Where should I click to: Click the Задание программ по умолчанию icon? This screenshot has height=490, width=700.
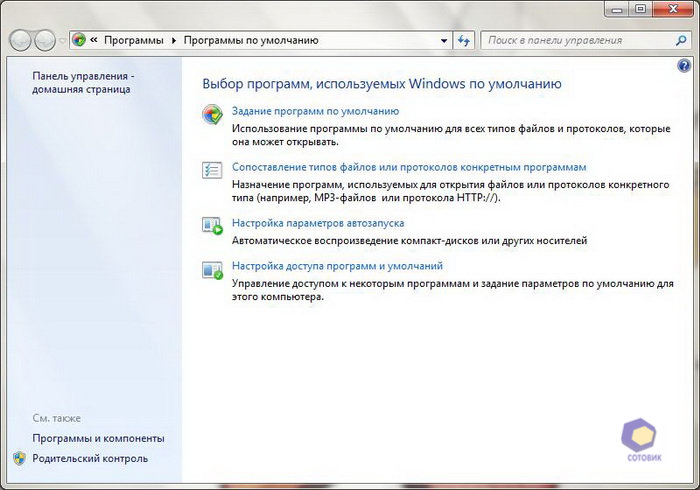(212, 114)
